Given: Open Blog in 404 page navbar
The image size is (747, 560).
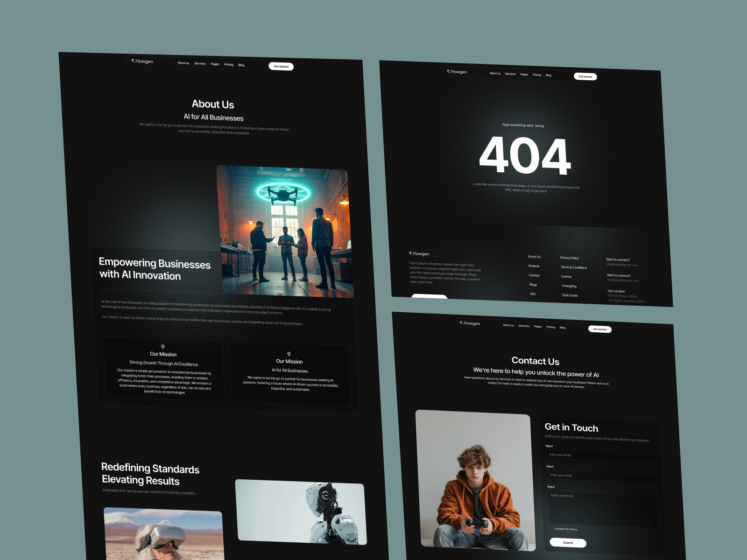Looking at the screenshot, I should pos(549,75).
